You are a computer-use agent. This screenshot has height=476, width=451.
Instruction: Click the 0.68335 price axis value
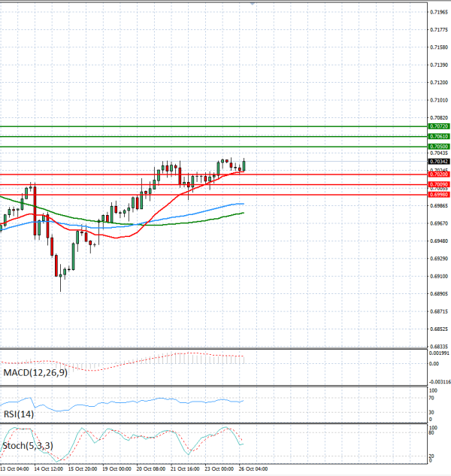pos(439,347)
